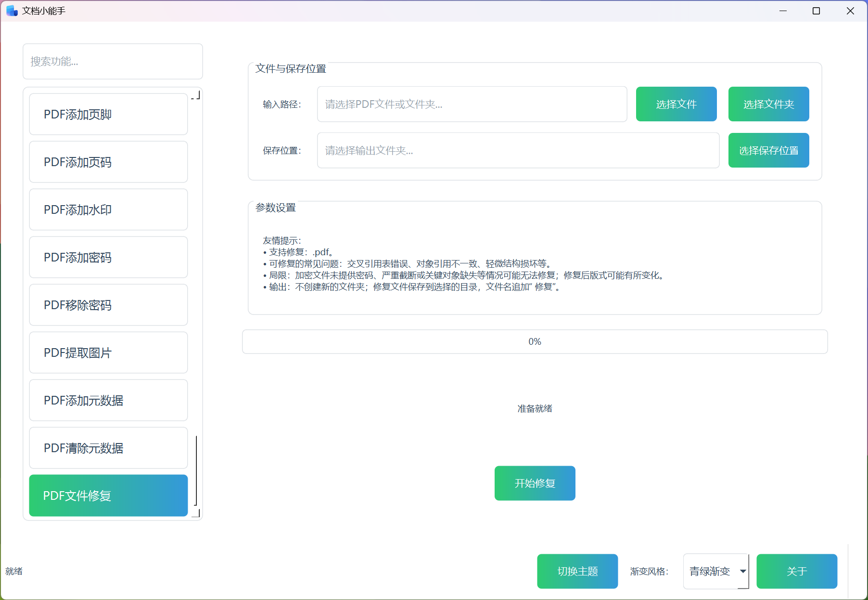Open the PDF添加水印 function
Screen dimensions: 868x600
108,209
